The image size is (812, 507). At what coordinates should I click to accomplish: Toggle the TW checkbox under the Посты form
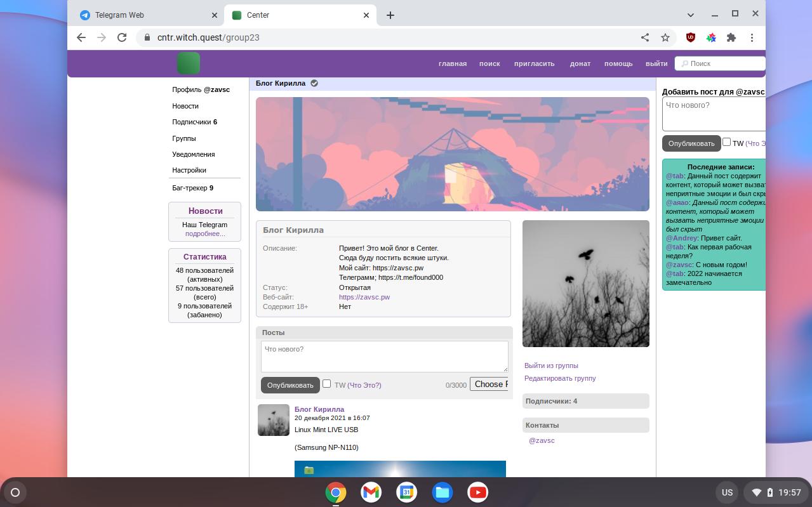[327, 384]
